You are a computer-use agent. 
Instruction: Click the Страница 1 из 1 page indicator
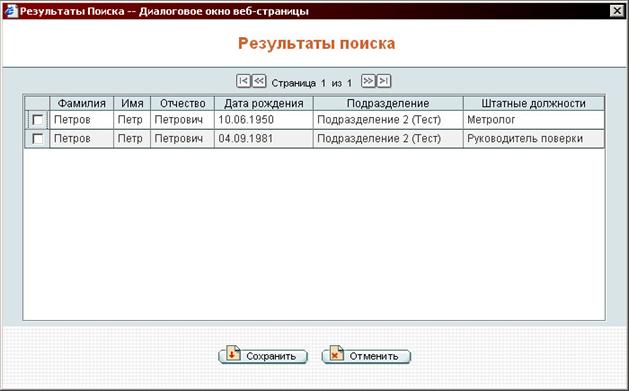312,83
